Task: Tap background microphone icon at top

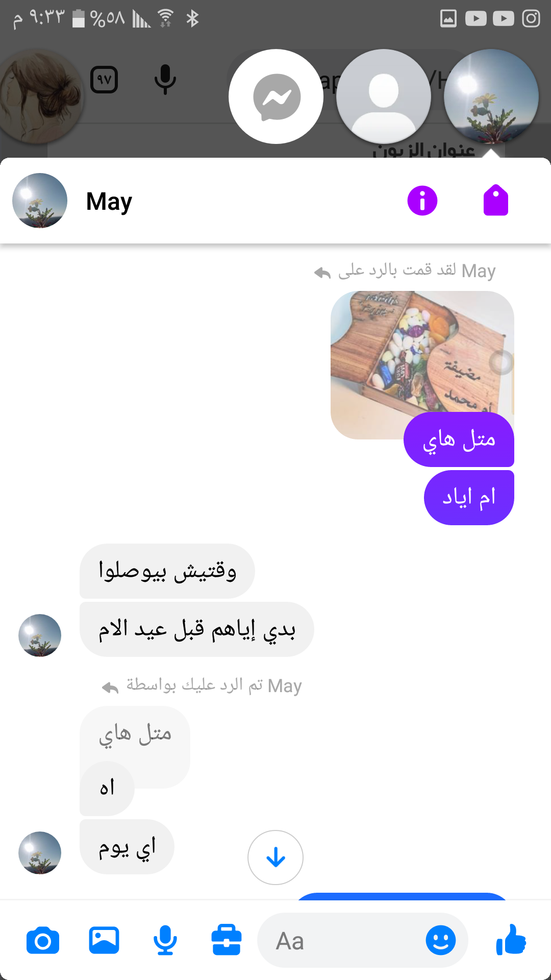Action: 165,79
